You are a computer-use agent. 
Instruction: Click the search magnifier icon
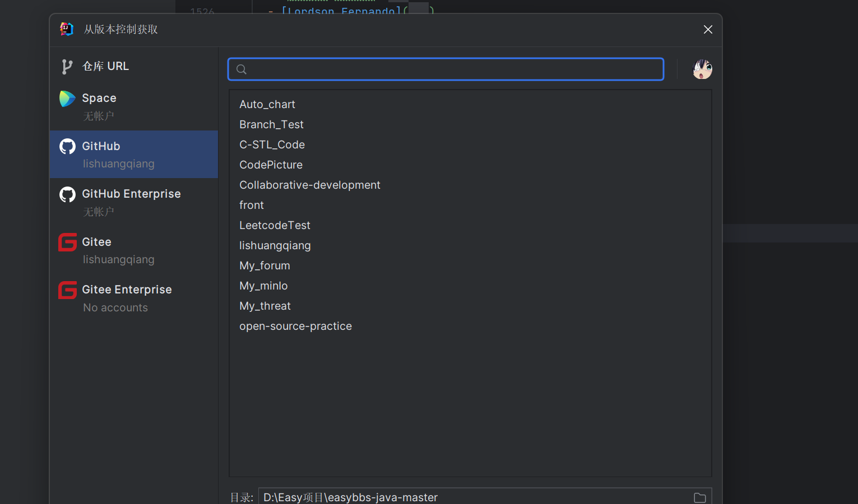pos(242,69)
